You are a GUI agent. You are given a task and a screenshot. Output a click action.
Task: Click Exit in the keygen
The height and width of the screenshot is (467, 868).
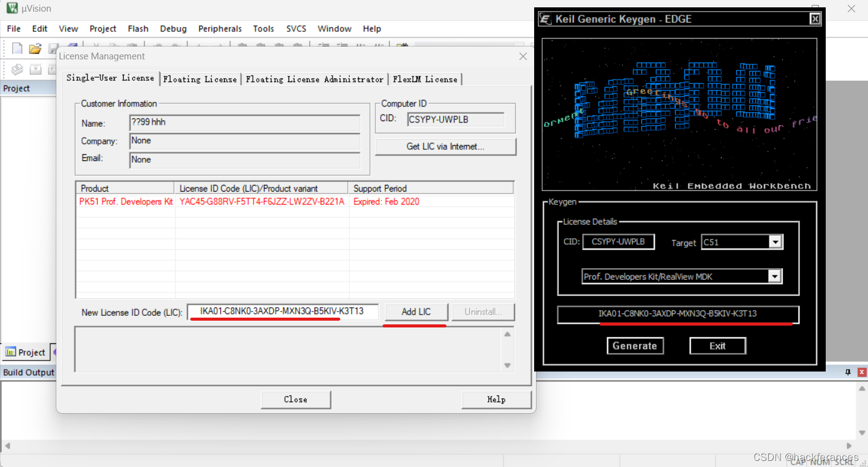pos(717,346)
